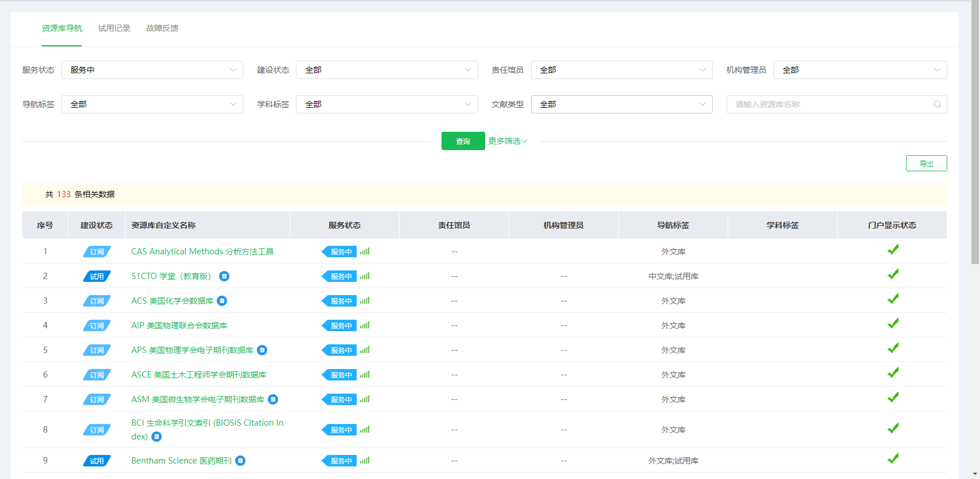This screenshot has width=980, height=479.
Task: Open the 服务状态 dropdown showing 服务中
Action: tap(152, 70)
